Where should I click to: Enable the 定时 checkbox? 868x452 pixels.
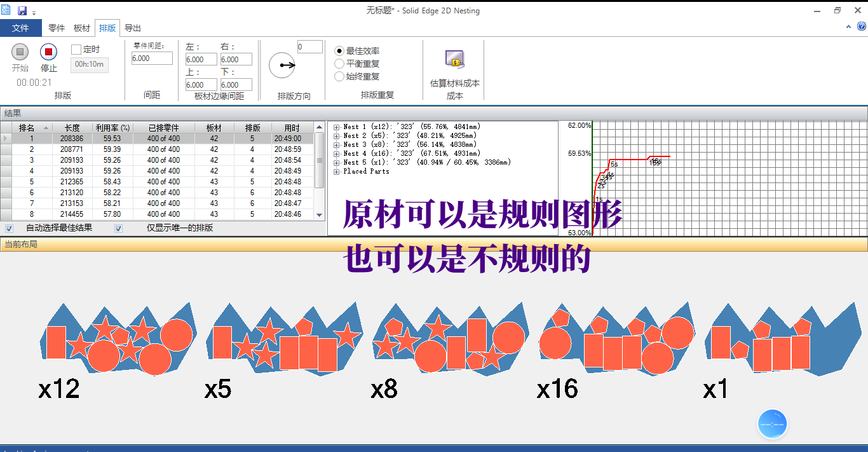point(76,50)
